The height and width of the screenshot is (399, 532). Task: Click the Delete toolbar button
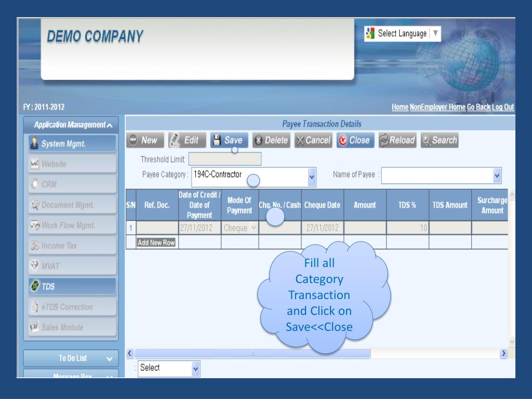pos(271,140)
